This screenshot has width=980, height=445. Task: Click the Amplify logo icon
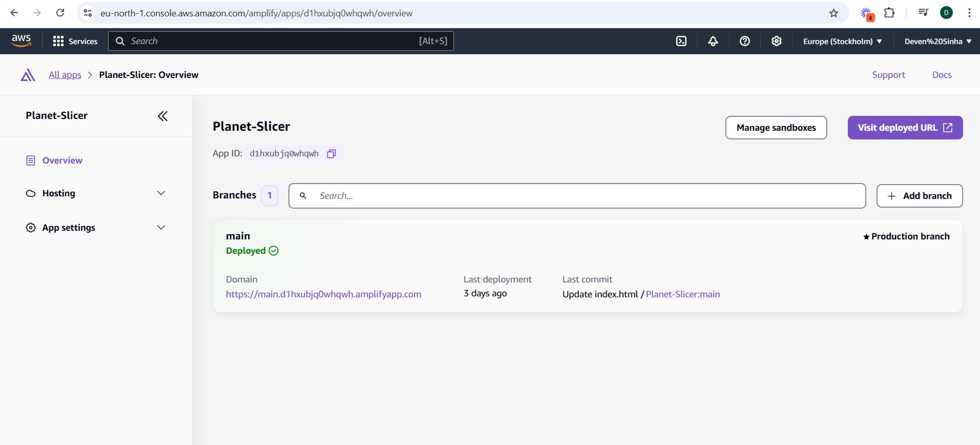click(x=28, y=75)
